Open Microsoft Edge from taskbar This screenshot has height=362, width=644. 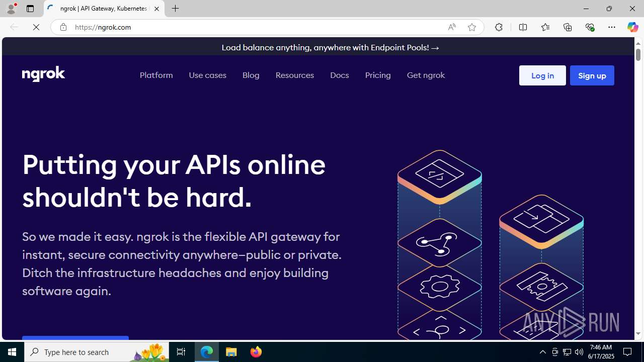207,352
